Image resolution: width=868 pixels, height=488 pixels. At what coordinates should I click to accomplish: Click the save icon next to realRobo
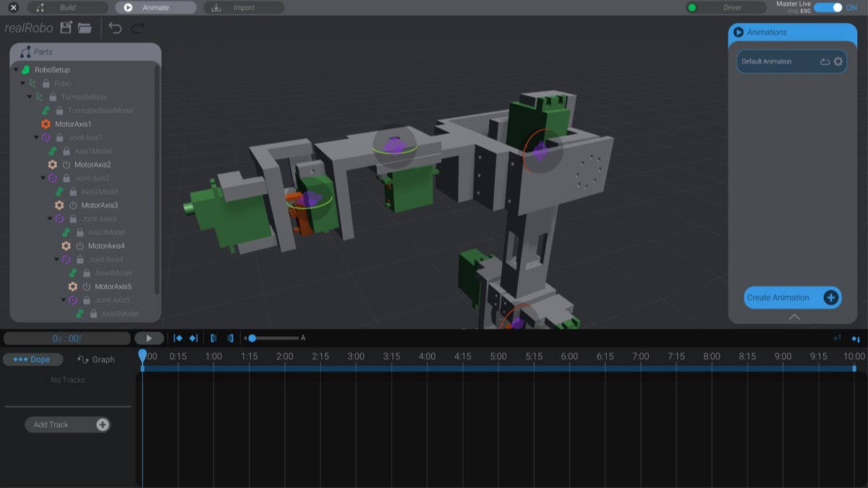click(x=65, y=28)
